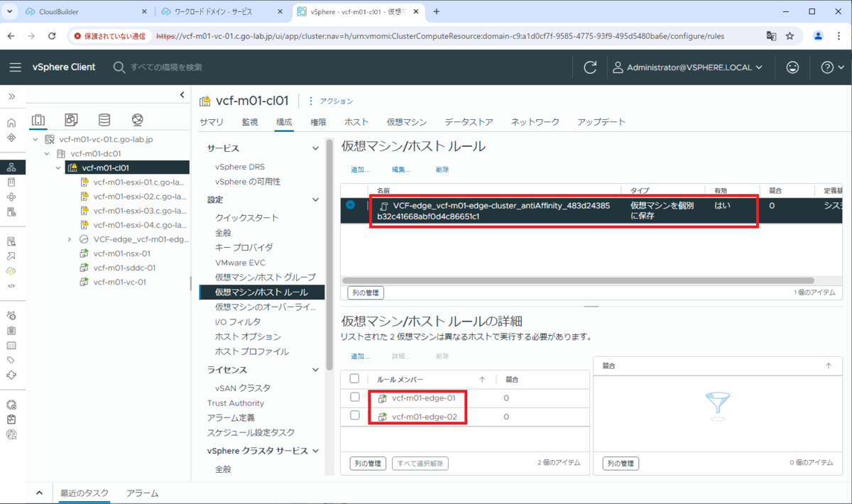This screenshot has height=504, width=852.
Task: Sort by ルール メンバー column arrow
Action: (x=482, y=380)
